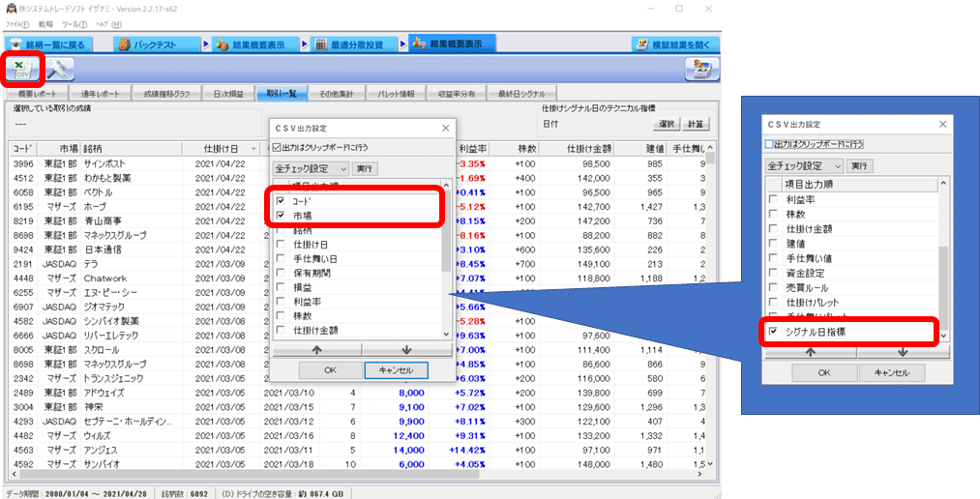Check the 手仕舞い日 checkbox in center dialog
980x499 pixels.
281,258
